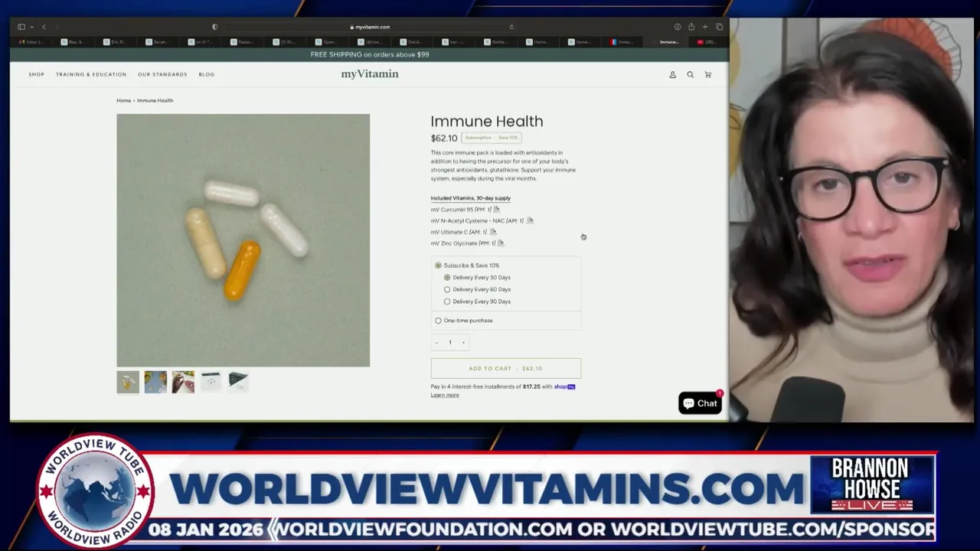This screenshot has height=551, width=980.
Task: Open the account profile icon
Action: click(x=673, y=75)
